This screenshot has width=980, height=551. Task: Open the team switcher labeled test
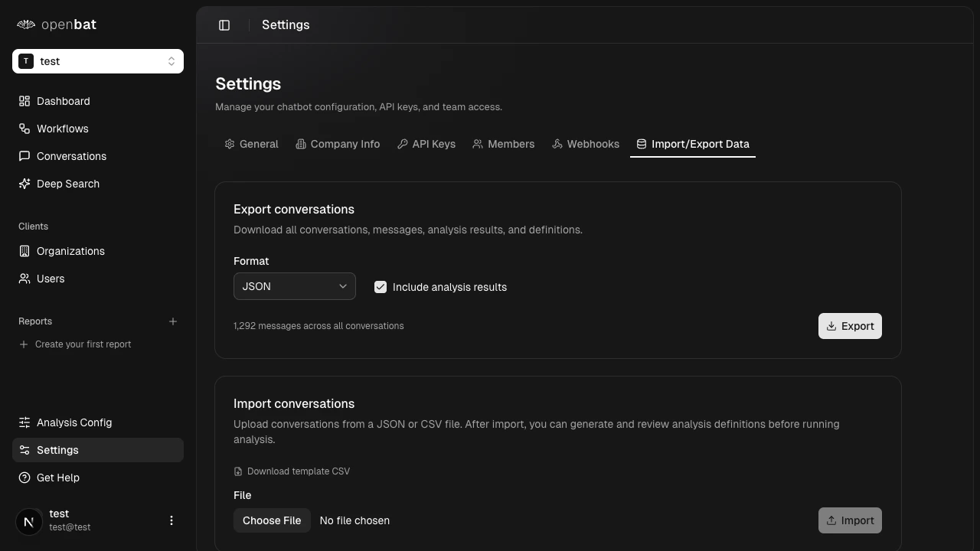point(98,61)
